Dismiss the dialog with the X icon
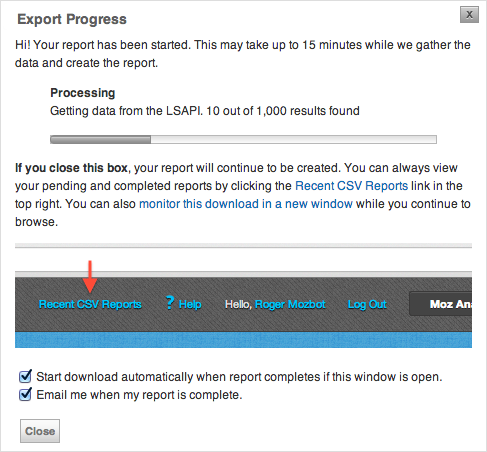Viewport: 487px width, 452px height. (x=469, y=15)
